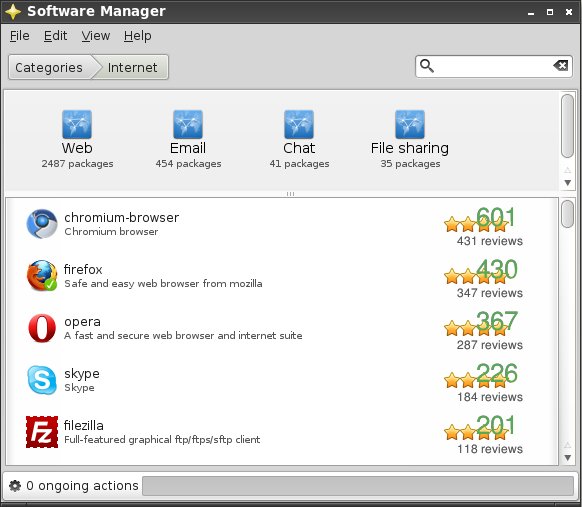Select the chromium-browser icon

click(42, 224)
